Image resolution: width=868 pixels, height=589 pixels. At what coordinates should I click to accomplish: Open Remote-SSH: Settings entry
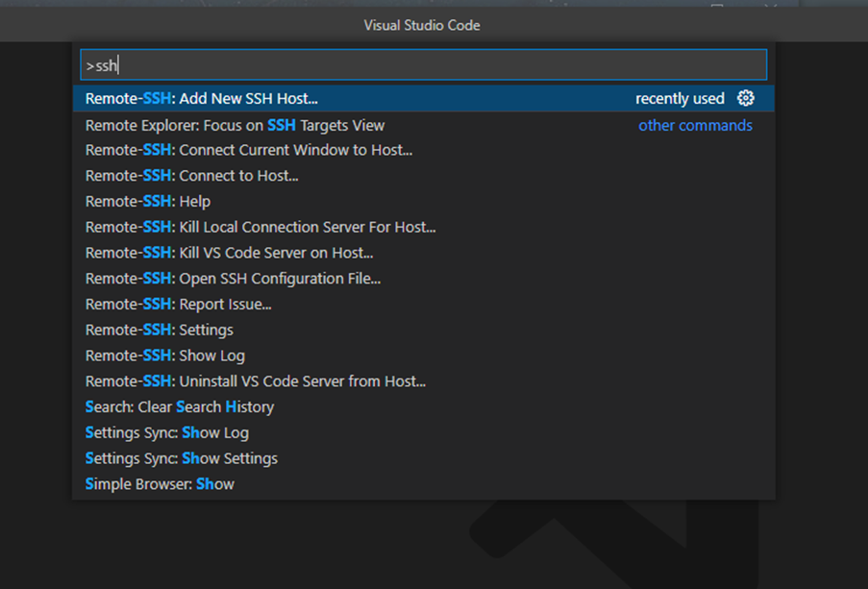click(424, 330)
